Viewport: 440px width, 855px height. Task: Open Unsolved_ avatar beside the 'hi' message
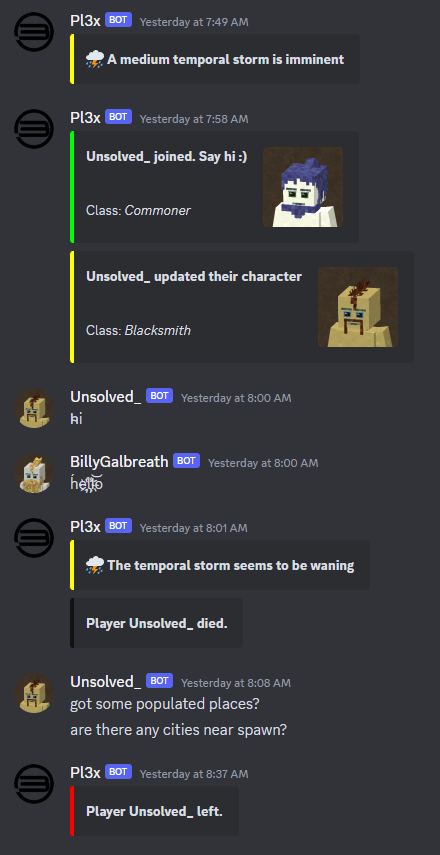coord(34,408)
